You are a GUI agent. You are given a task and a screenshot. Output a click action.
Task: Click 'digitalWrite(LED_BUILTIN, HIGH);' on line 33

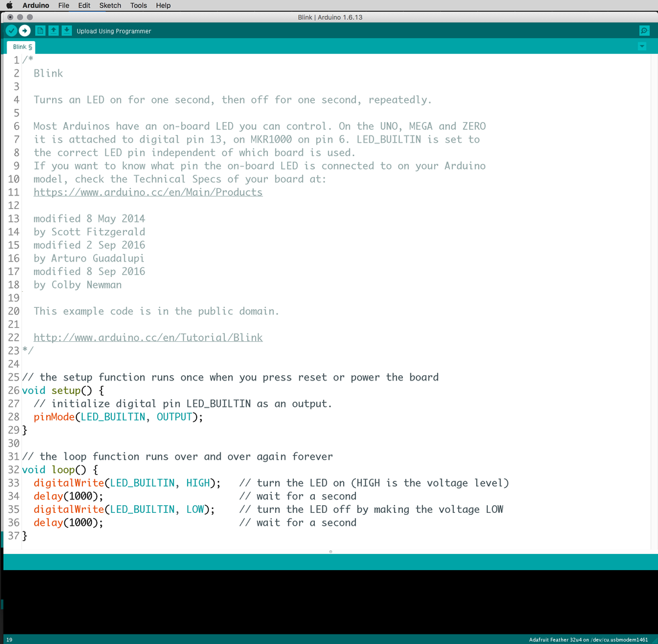(x=127, y=483)
